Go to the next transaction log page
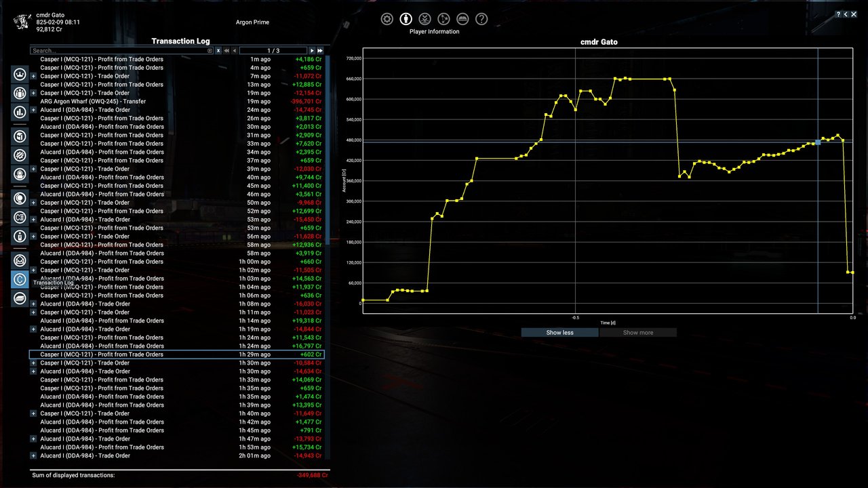 [312, 51]
